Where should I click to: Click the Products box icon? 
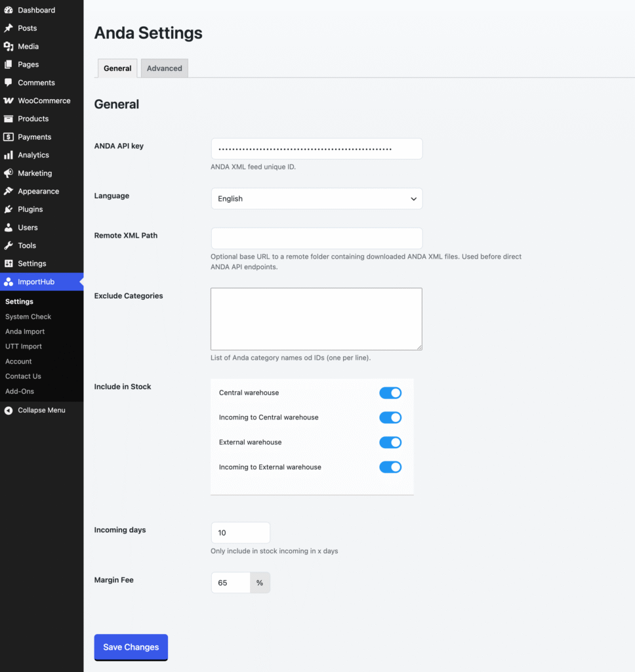tap(8, 119)
